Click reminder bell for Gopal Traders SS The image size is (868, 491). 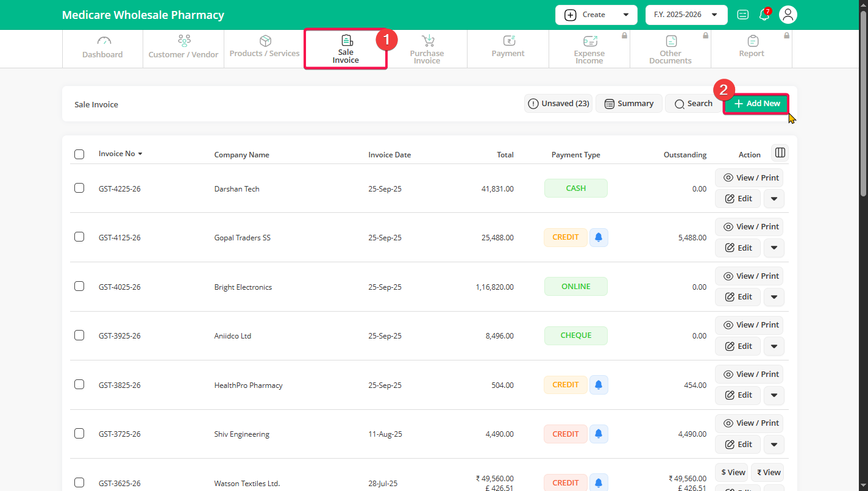[x=599, y=237]
